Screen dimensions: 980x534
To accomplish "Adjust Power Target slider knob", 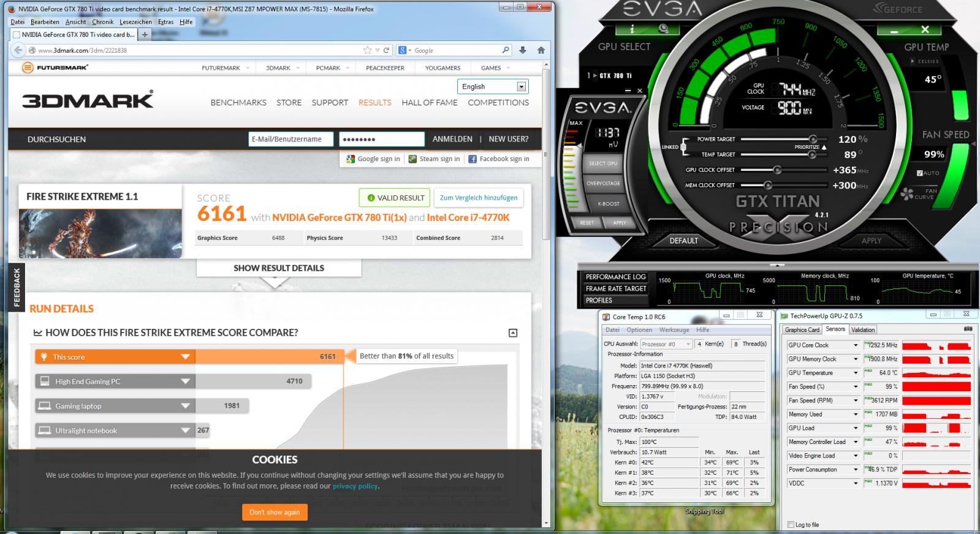I will 813,140.
